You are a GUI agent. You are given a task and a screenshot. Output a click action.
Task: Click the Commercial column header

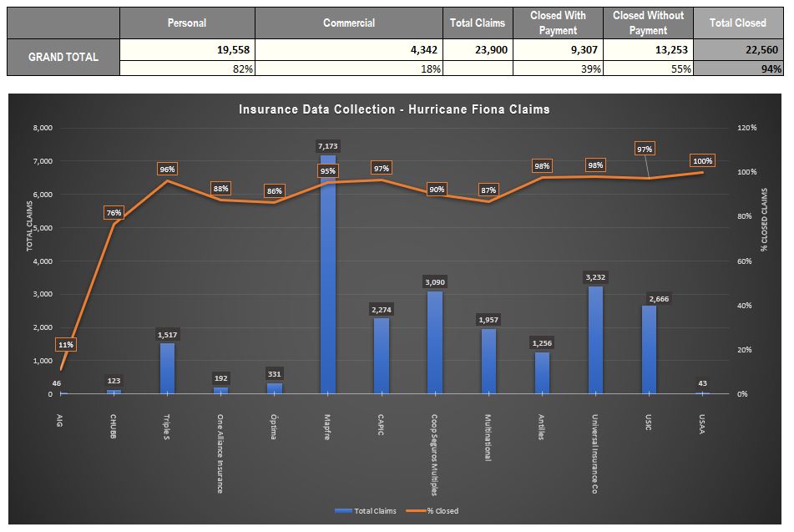click(x=349, y=23)
